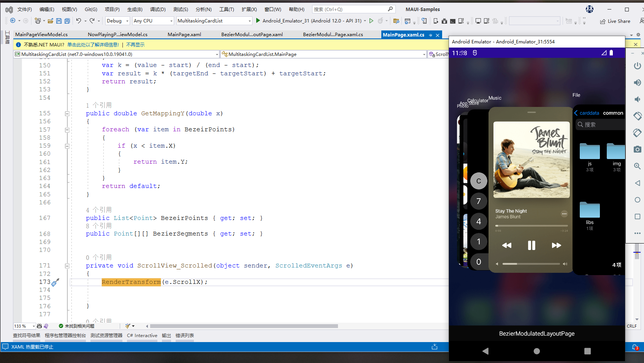Adjust the music volume slider
Screen dimensions: 644x363
pyautogui.click(x=531, y=264)
